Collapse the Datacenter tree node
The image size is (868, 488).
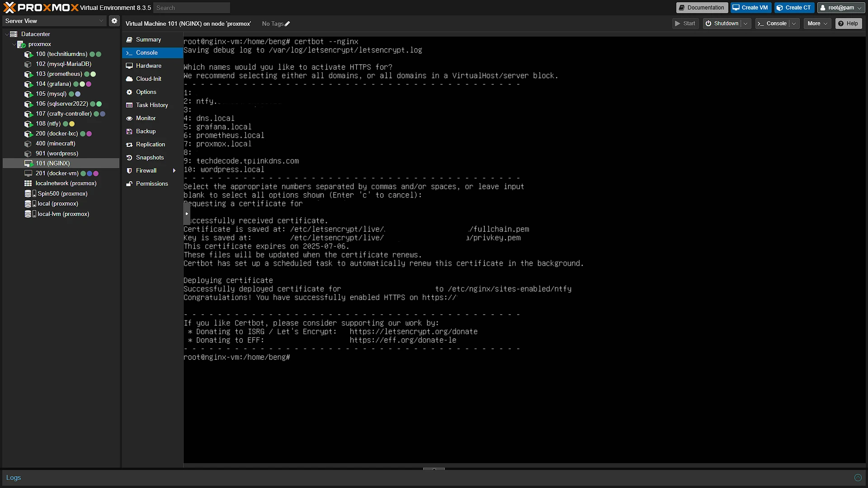point(6,34)
